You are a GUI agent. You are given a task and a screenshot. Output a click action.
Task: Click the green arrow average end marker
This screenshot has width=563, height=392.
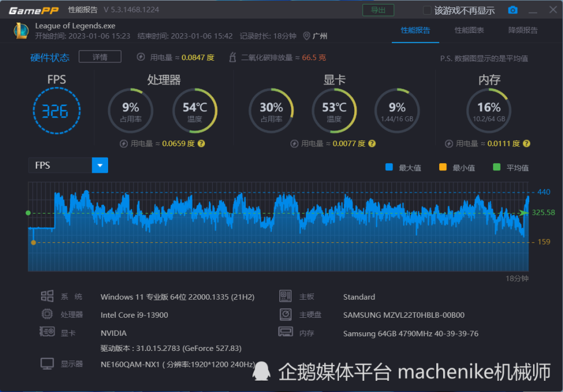pos(524,213)
